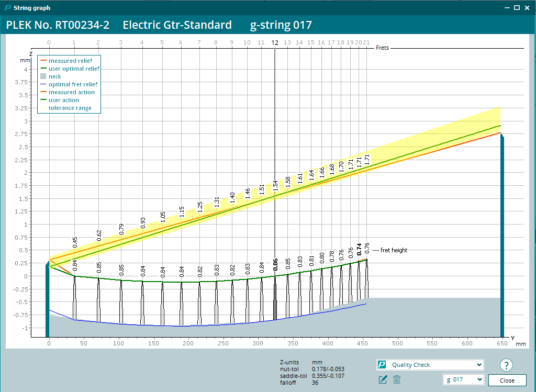Click the edit pencil icon
The width and height of the screenshot is (536, 392).
[383, 379]
